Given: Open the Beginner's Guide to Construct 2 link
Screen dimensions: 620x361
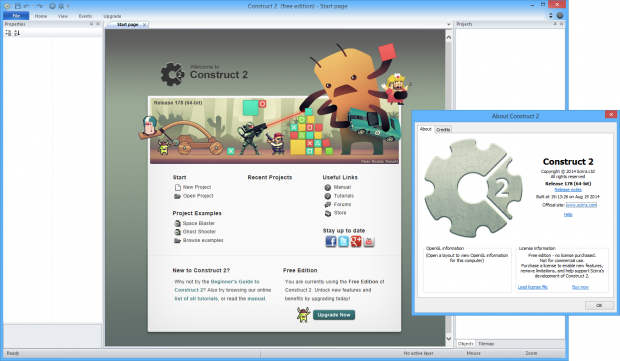Looking at the screenshot, I should point(236,282).
